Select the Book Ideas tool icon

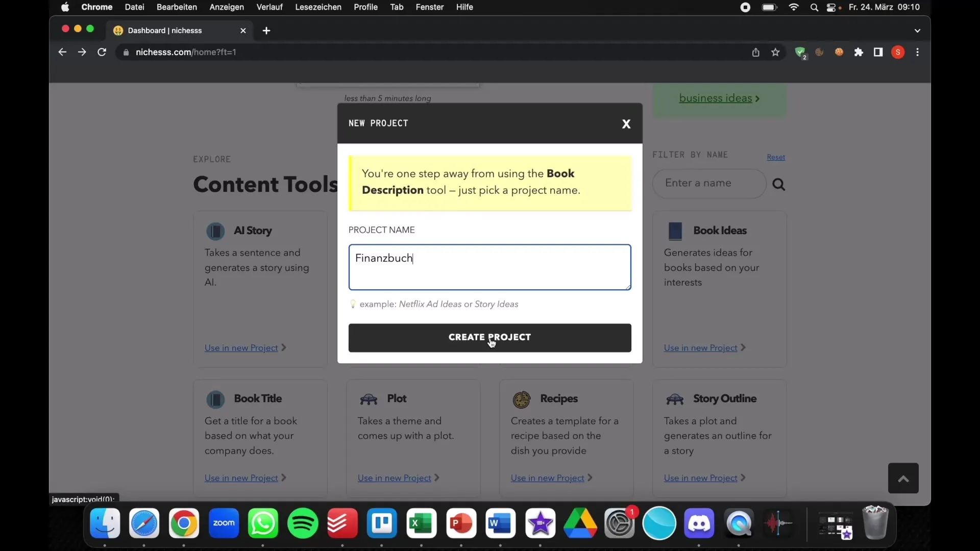[x=674, y=231]
